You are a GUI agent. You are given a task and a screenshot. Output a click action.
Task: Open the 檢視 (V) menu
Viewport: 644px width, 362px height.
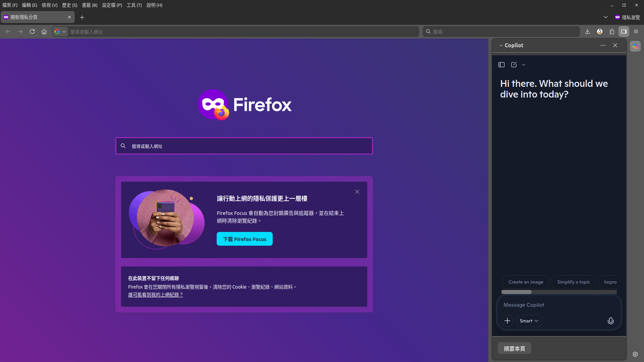point(50,5)
